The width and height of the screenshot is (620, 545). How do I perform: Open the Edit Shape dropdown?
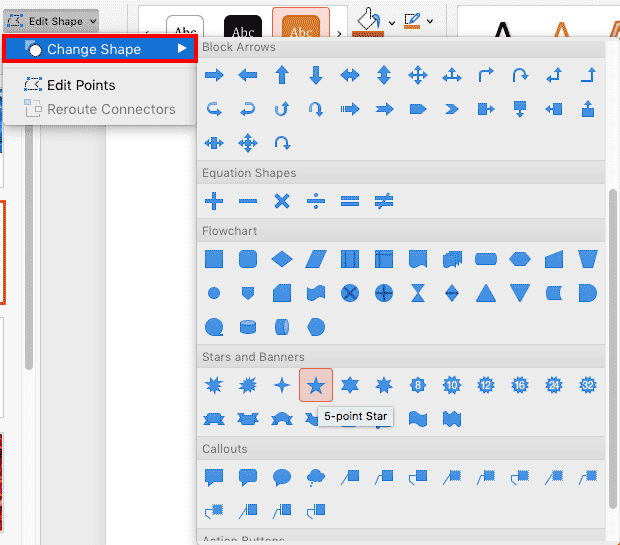coord(51,21)
